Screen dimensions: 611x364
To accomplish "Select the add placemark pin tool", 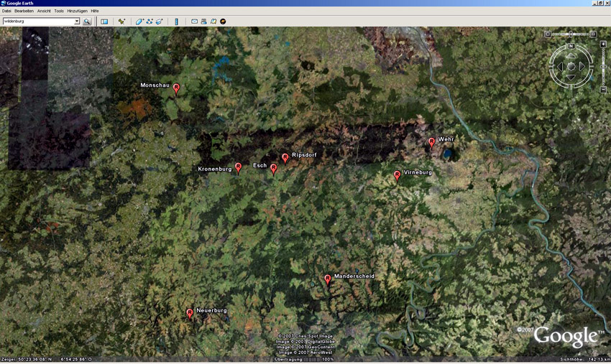I will point(121,22).
